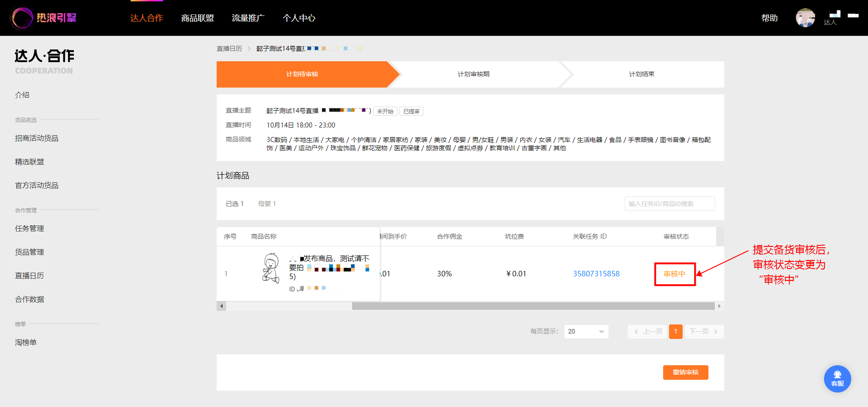Open the 每页显示 page size dropdown

[x=586, y=332]
